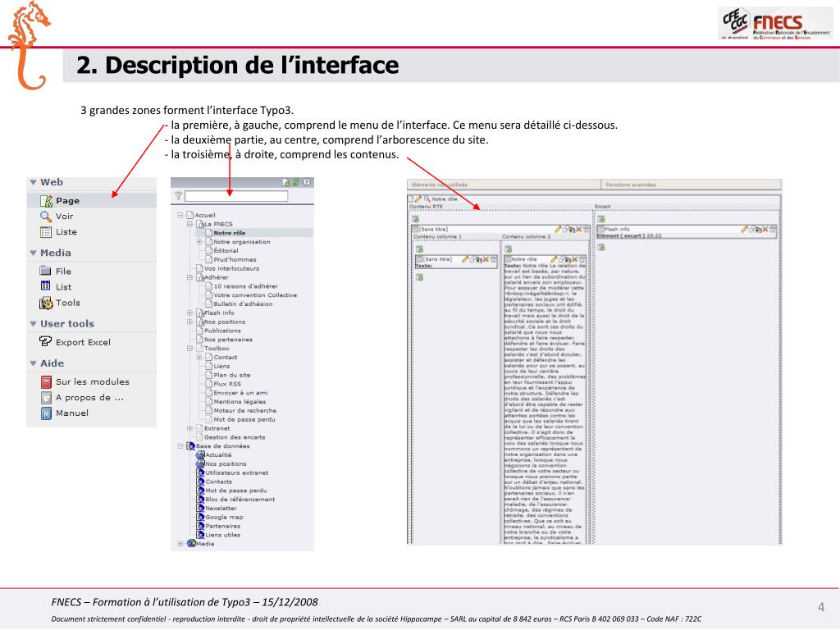Viewport: 840px width, 630px height.
Task: Select the Éditorial page in the tree
Action: (x=226, y=251)
